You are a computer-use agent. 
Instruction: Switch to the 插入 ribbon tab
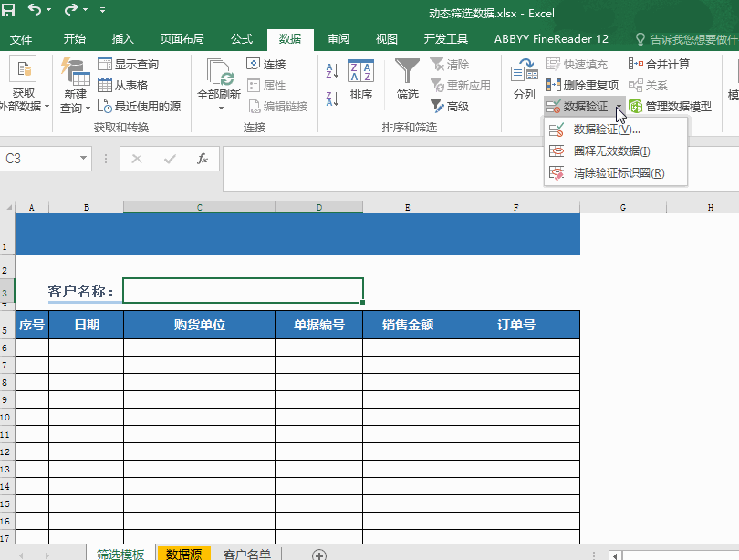[x=122, y=38]
